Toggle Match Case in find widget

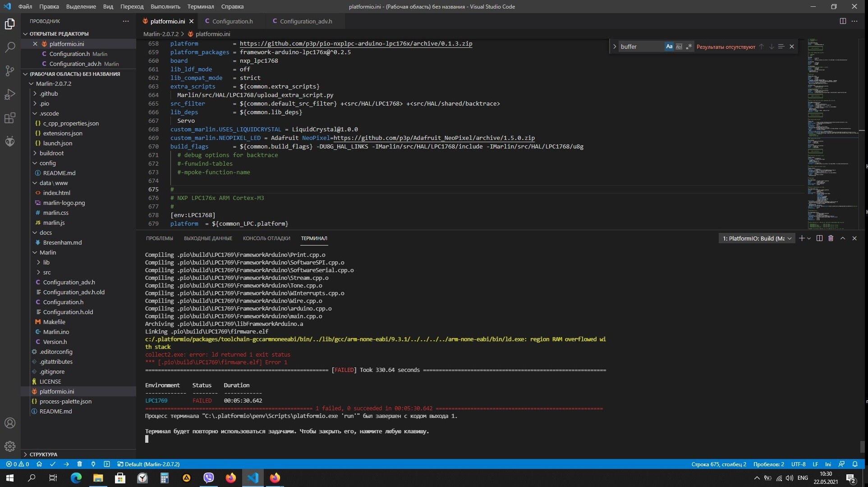pyautogui.click(x=669, y=46)
